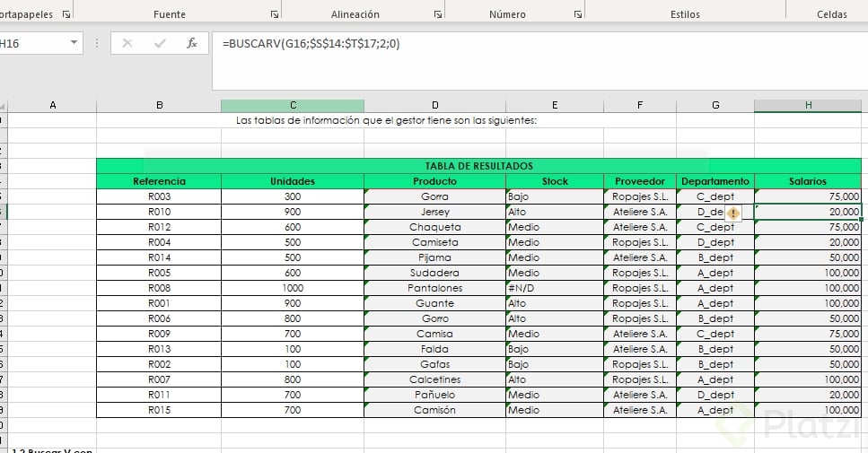
Task: Select column H header
Action: pos(808,105)
